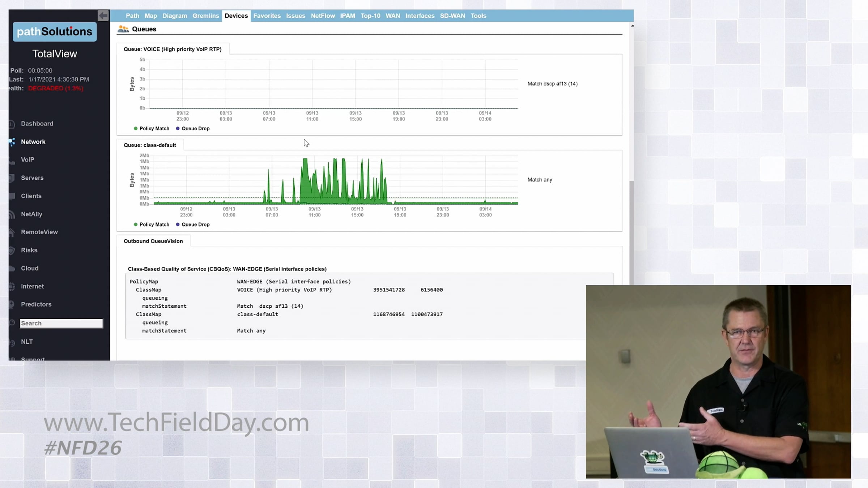Open the SD-WAN tab

click(452, 16)
